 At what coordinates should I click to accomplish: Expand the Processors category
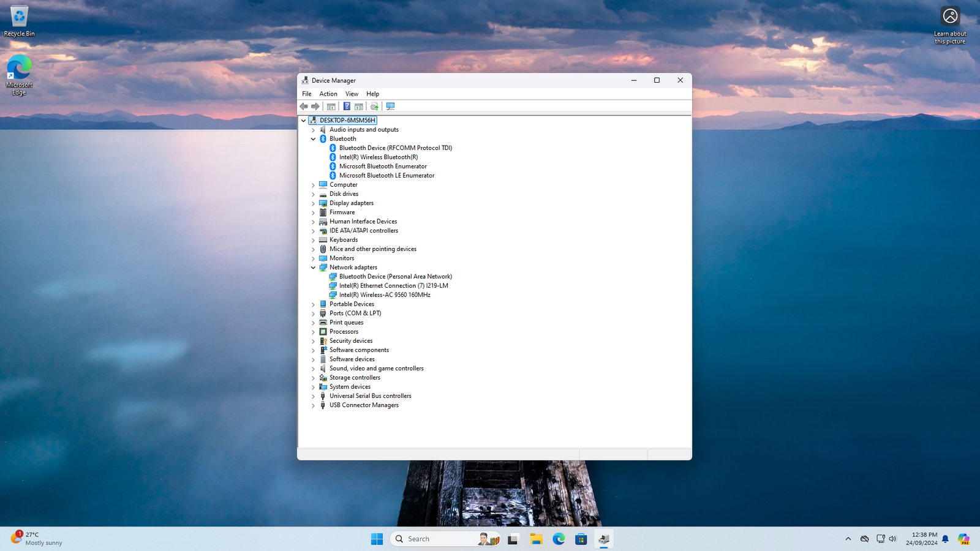pyautogui.click(x=313, y=332)
